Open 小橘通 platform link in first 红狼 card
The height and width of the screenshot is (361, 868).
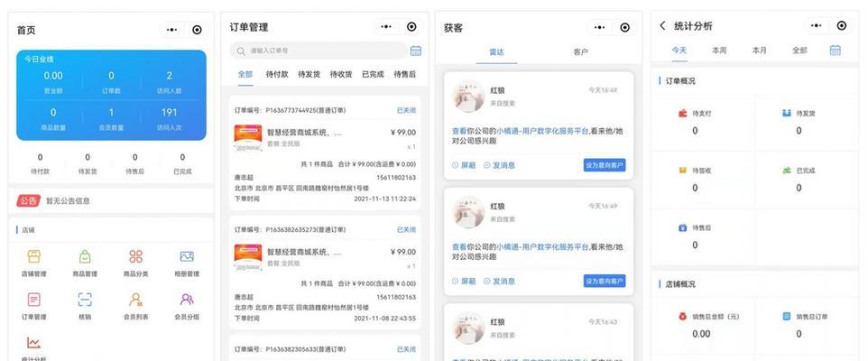tap(542, 131)
